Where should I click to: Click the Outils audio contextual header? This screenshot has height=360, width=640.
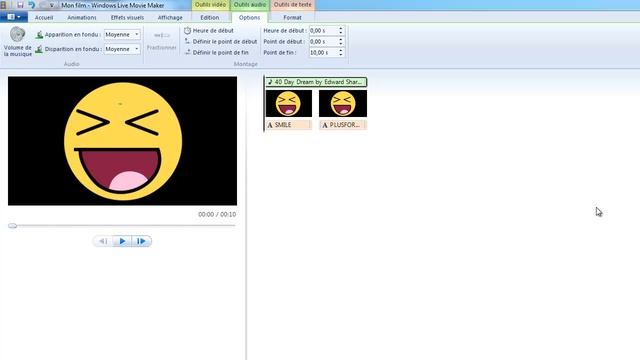[x=250, y=5]
